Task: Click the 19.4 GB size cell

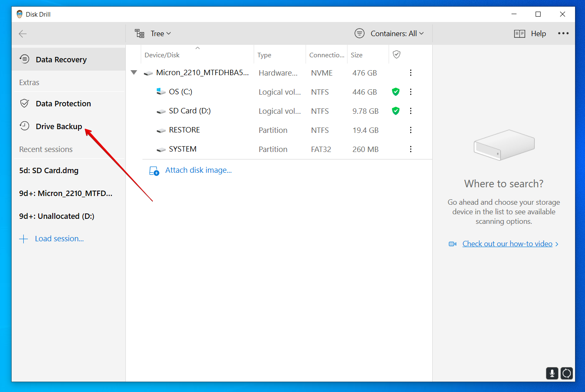Action: tap(365, 130)
